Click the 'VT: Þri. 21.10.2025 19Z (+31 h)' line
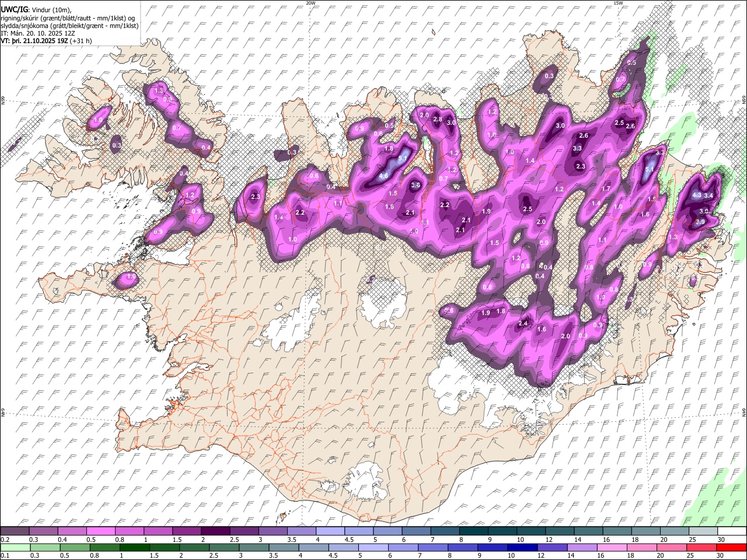Image resolution: width=747 pixels, height=560 pixels. (x=46, y=41)
